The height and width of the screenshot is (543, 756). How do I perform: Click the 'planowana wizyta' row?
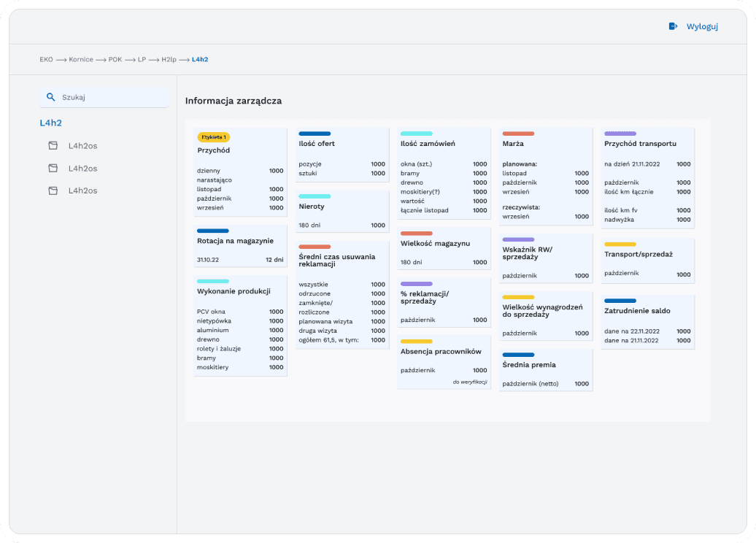click(x=342, y=321)
